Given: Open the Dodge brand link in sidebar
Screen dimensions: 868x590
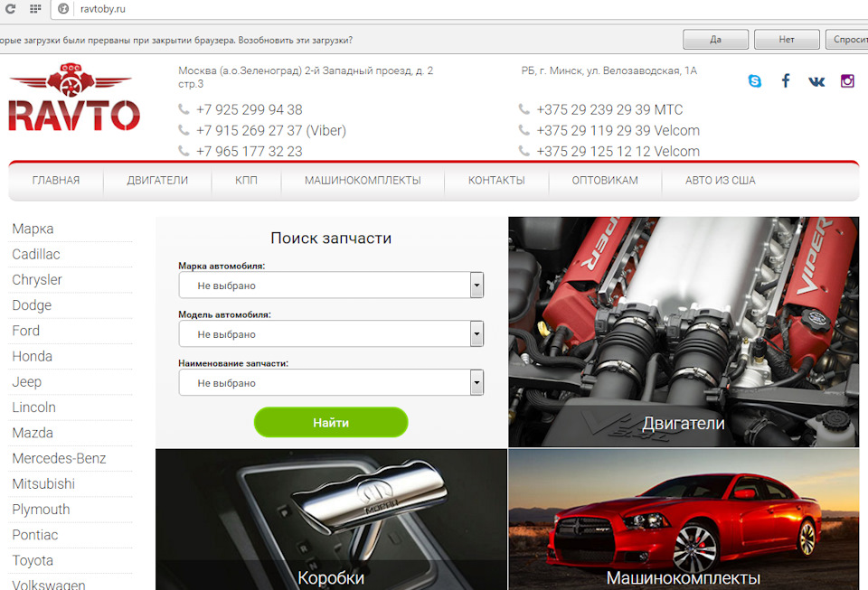Looking at the screenshot, I should click(x=32, y=305).
